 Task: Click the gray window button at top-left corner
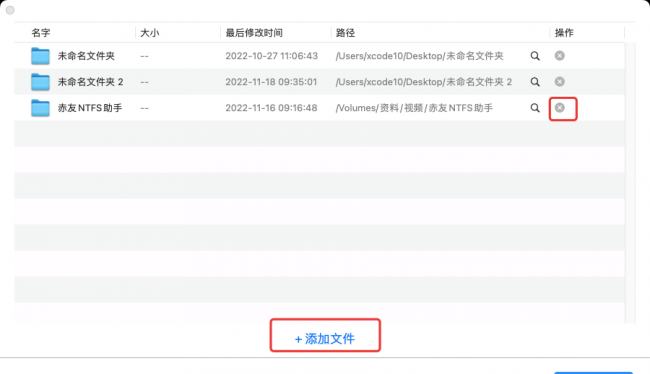pos(10,10)
